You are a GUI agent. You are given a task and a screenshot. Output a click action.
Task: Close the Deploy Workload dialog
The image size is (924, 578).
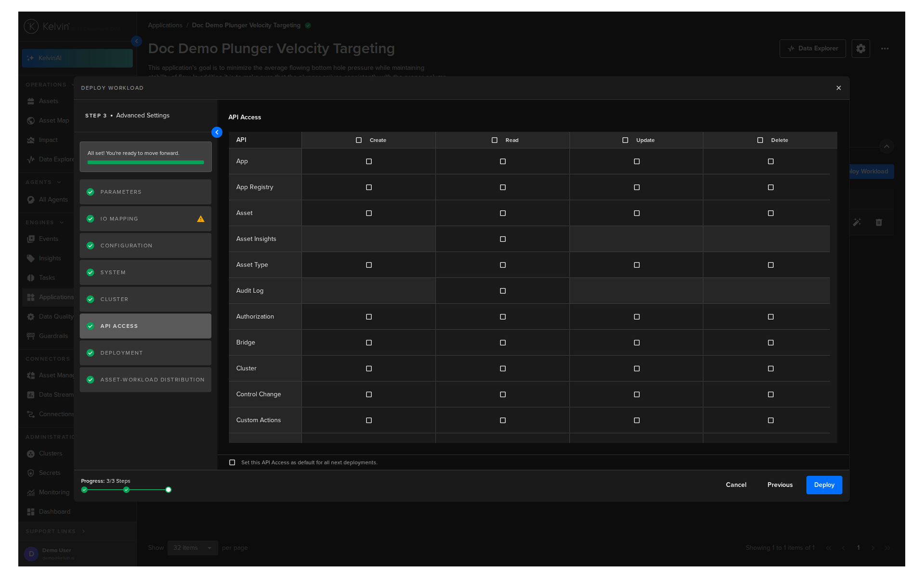click(x=838, y=88)
